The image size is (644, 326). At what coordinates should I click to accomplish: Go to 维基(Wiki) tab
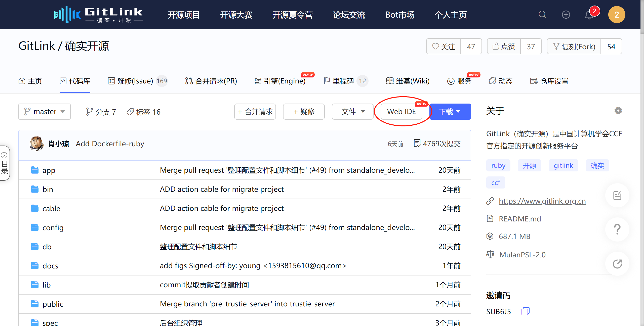coord(408,81)
